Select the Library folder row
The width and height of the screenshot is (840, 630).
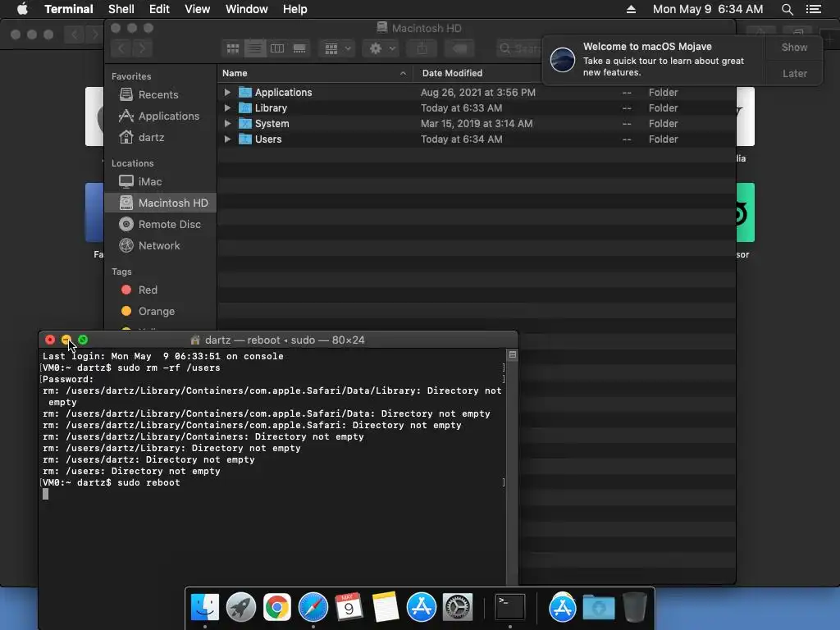pos(476,107)
